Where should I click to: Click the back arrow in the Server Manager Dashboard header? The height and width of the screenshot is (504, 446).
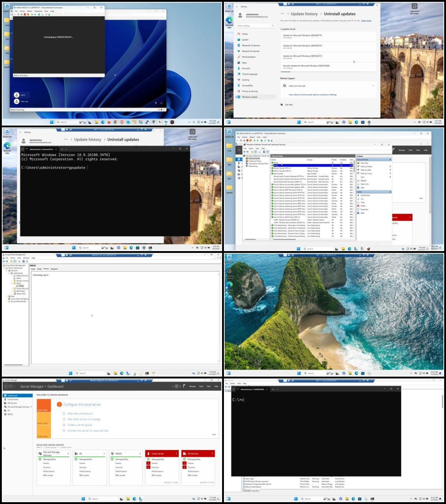[6, 386]
